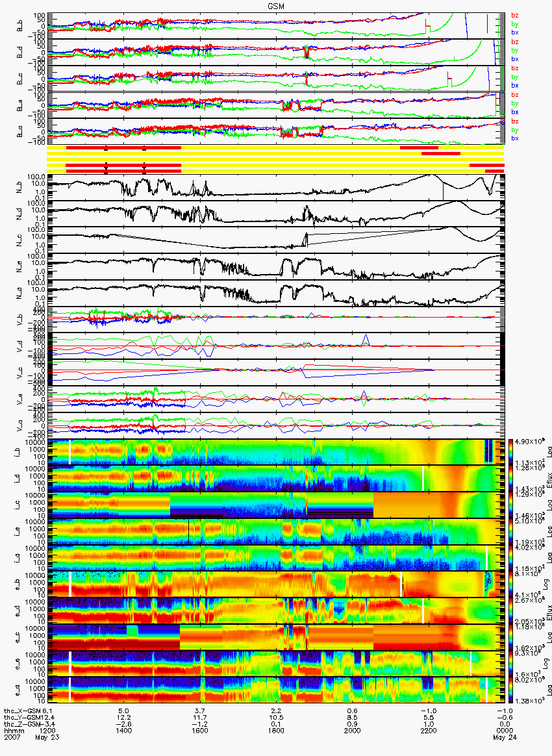
Task: Click the V_d velocity axis label
Action: tap(19, 346)
